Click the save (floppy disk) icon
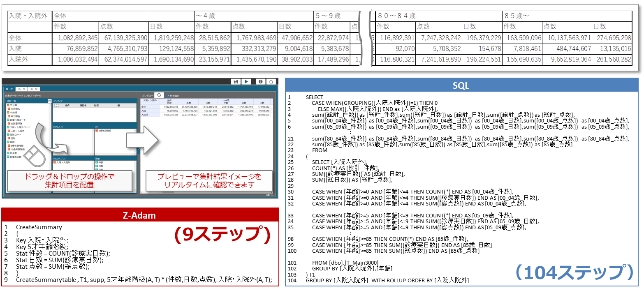This screenshot has height=293, width=644. (x=236, y=82)
